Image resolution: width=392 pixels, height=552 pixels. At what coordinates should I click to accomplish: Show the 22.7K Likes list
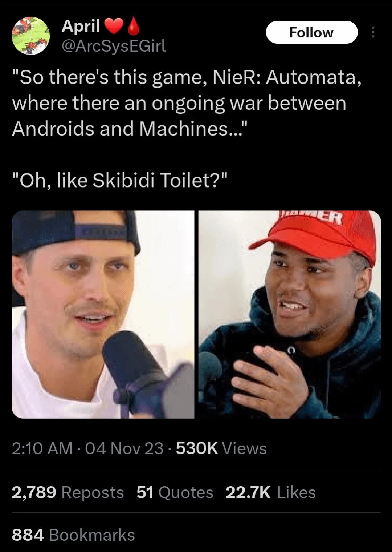tap(271, 492)
